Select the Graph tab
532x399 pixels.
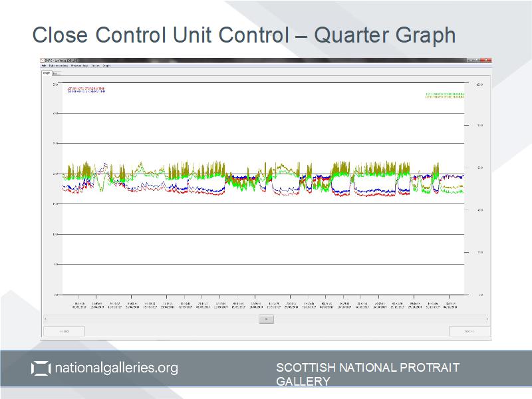[x=47, y=73]
